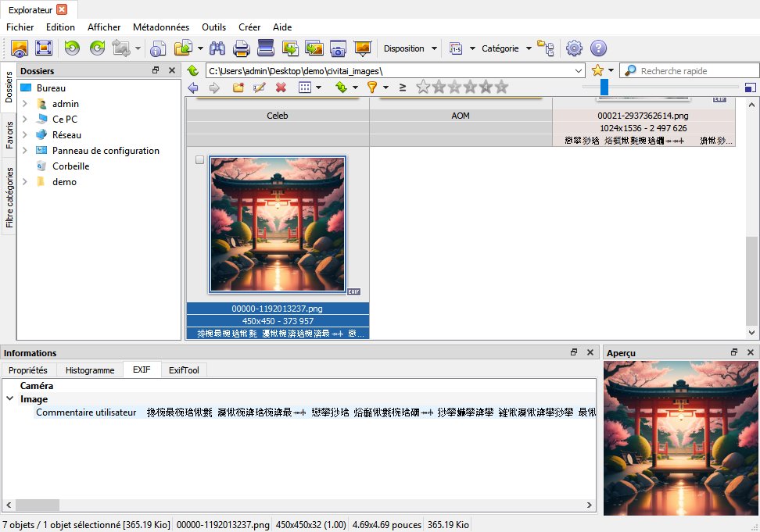This screenshot has width=760, height=532.
Task: Open file properties info icon
Action: (158, 48)
